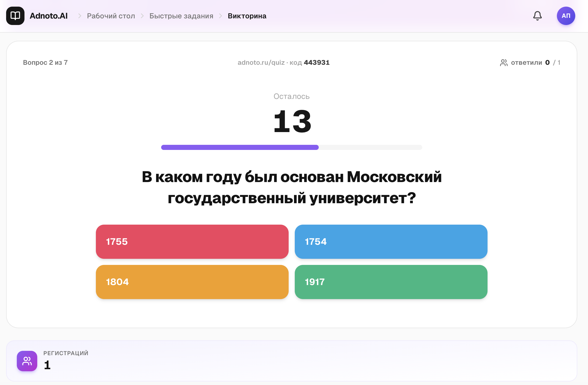Image resolution: width=588 pixels, height=385 pixels.
Task: Go to Рабочий стол breadcrumb
Action: pyautogui.click(x=111, y=16)
